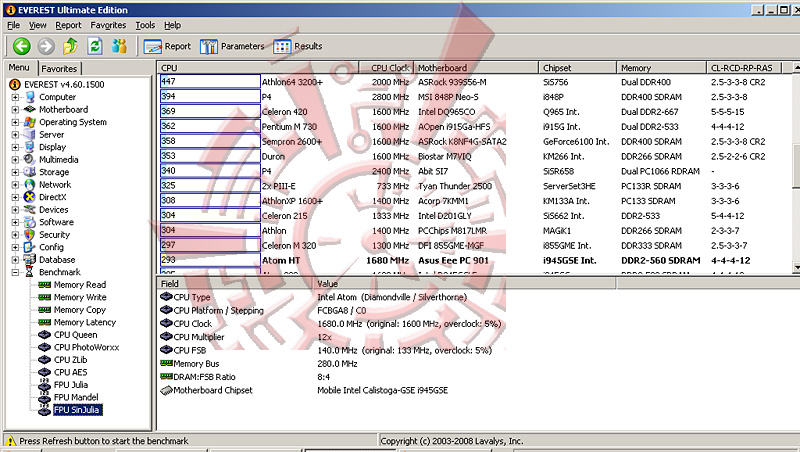Expand the Computer tree node
This screenshot has width=800, height=452.
(15, 97)
